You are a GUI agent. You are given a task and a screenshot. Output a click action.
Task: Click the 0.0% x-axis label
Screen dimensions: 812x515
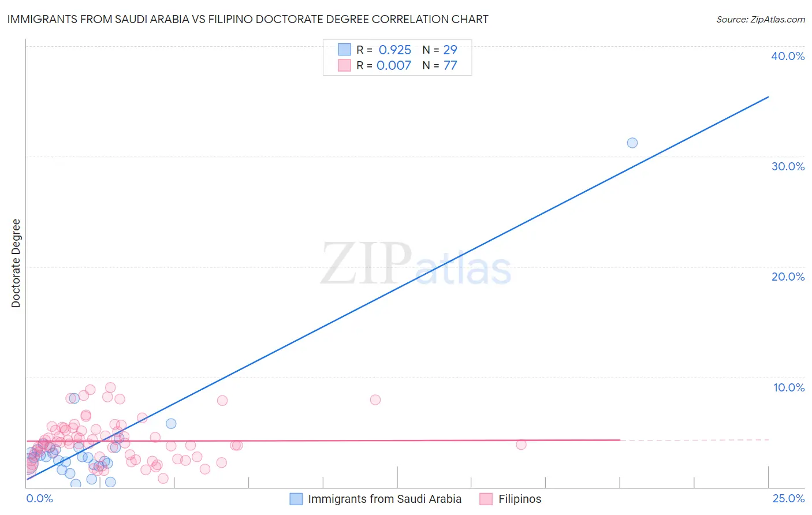39,498
